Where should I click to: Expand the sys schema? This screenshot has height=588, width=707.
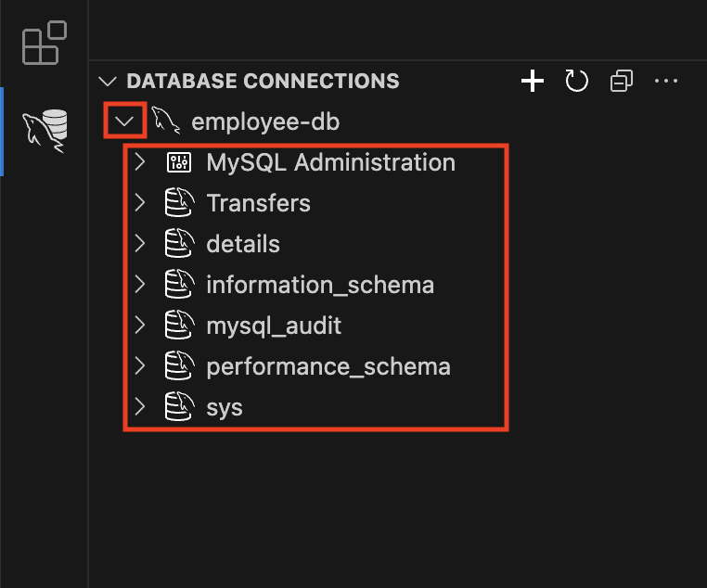[x=140, y=407]
